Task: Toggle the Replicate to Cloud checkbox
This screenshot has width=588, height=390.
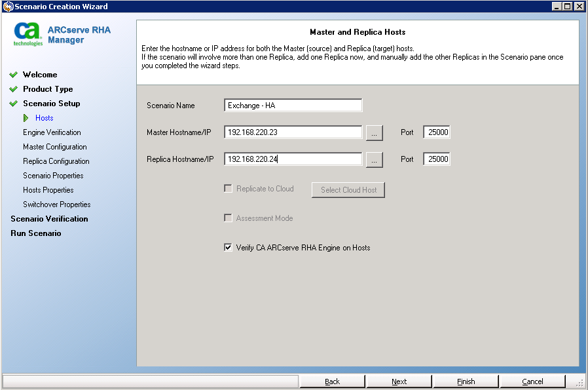Action: tap(228, 189)
